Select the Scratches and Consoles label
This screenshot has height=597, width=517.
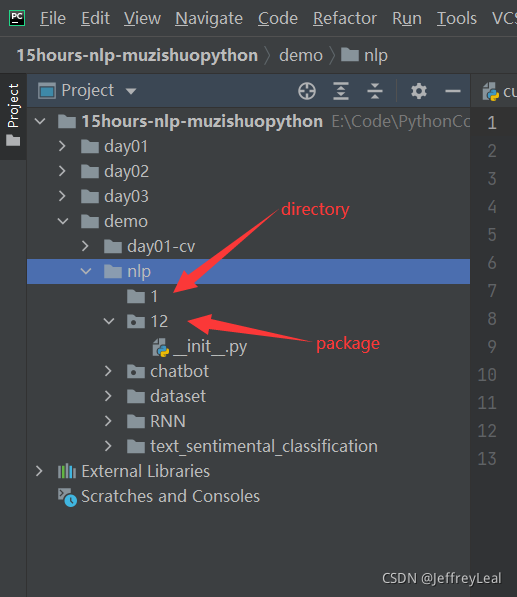pos(171,496)
